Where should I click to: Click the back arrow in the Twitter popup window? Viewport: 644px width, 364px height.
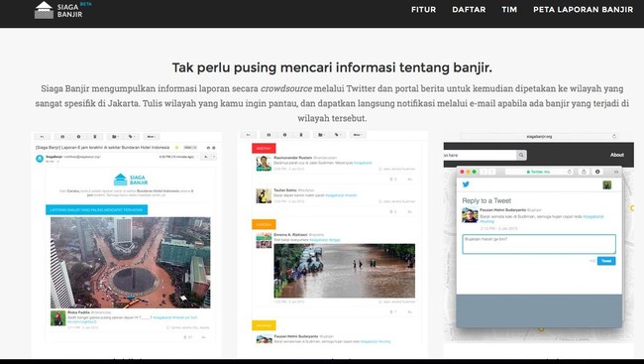point(483,172)
